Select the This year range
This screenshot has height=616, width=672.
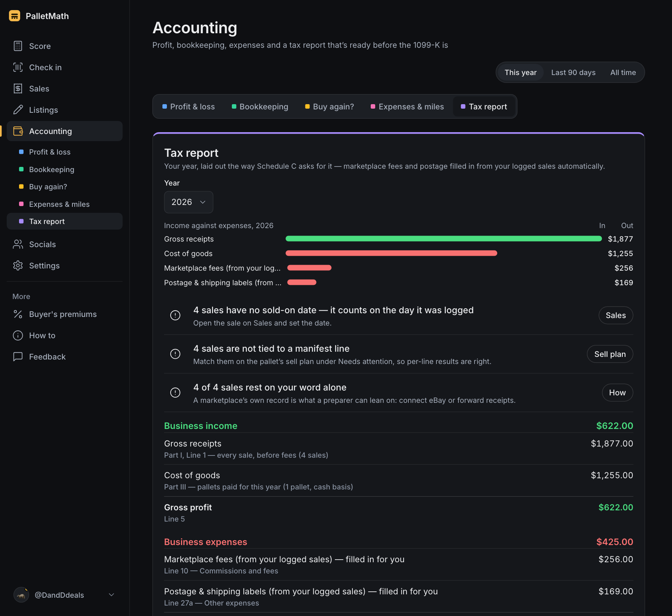coord(520,72)
